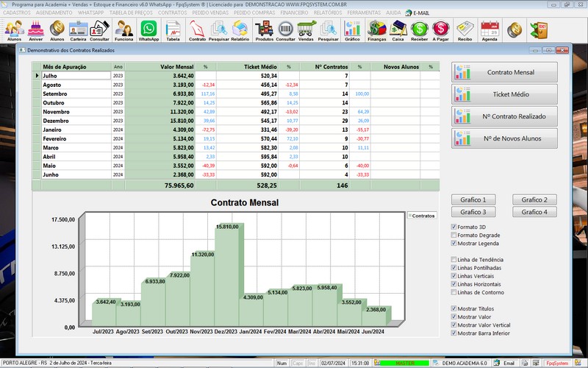Screen dimensions: 588x368
Task: Open the FINANCEIRO menu
Action: point(295,13)
